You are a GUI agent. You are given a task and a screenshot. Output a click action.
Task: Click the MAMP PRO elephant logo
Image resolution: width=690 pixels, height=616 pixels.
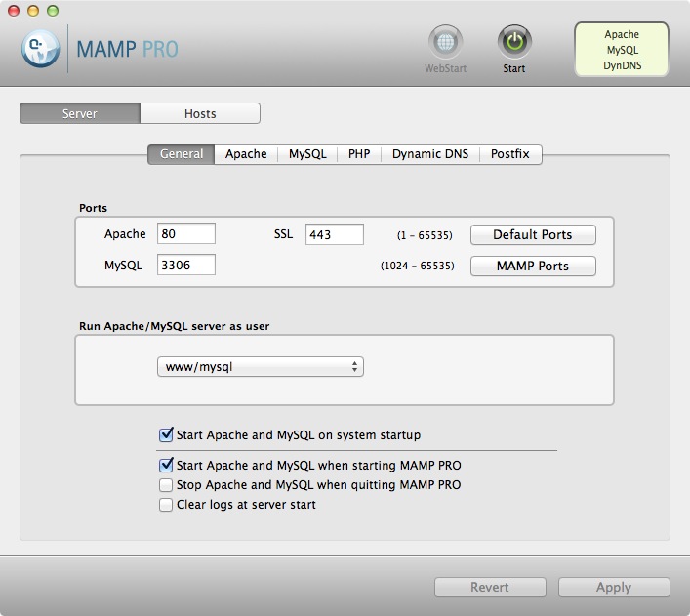tap(40, 49)
